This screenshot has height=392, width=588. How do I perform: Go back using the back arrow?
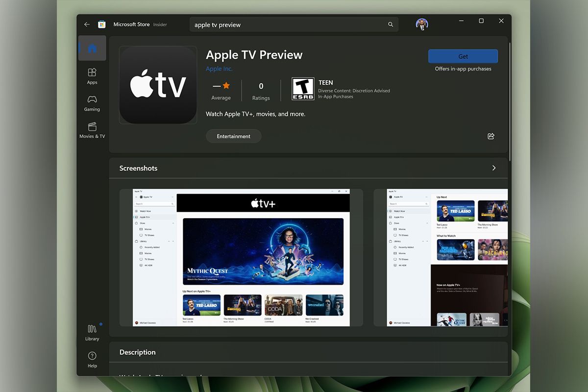click(87, 24)
